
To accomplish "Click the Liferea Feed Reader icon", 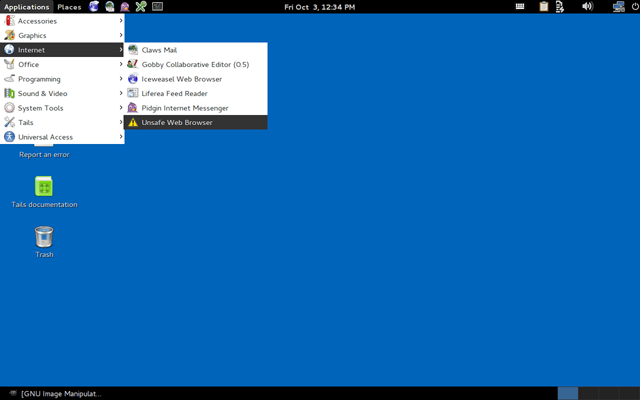I will 133,93.
